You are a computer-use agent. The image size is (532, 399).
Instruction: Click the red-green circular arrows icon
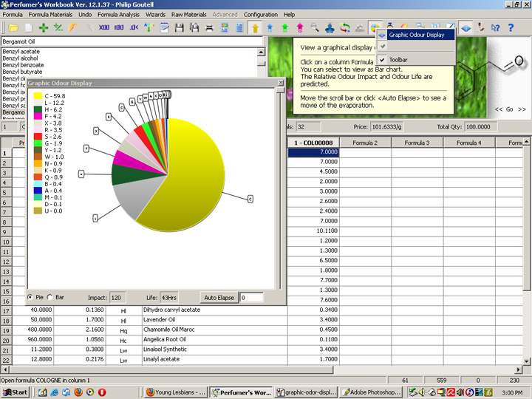[345, 28]
